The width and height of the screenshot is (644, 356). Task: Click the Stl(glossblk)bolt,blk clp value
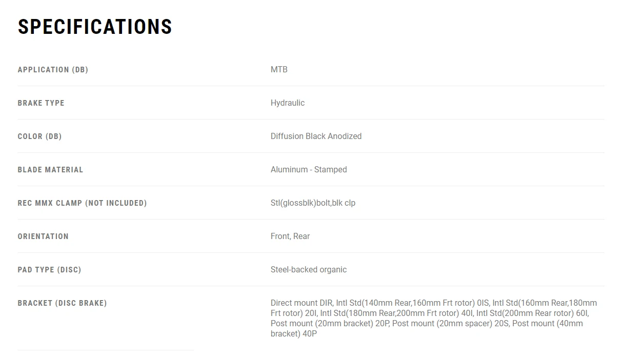(x=313, y=203)
